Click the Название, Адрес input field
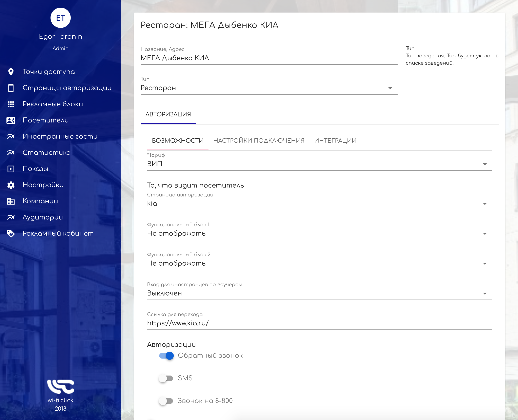 (269, 58)
